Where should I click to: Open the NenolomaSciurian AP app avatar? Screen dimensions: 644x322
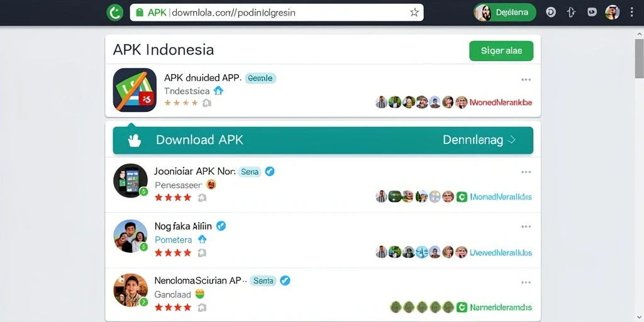pyautogui.click(x=131, y=290)
